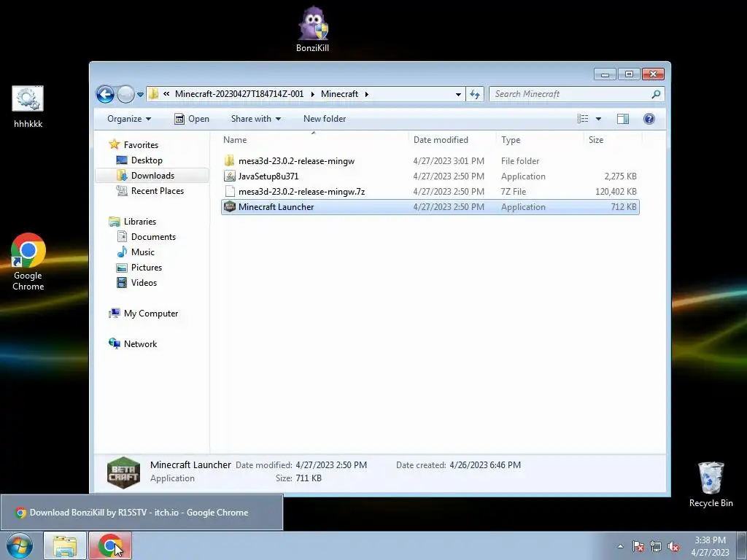Open Downloads in Favorites
Screen dimensions: 747x560
tap(152, 175)
